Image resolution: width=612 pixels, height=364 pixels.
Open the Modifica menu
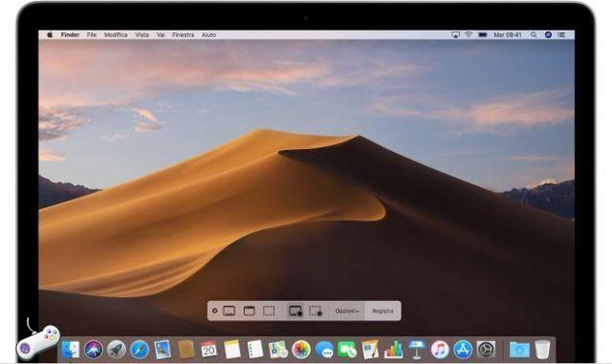click(x=116, y=34)
